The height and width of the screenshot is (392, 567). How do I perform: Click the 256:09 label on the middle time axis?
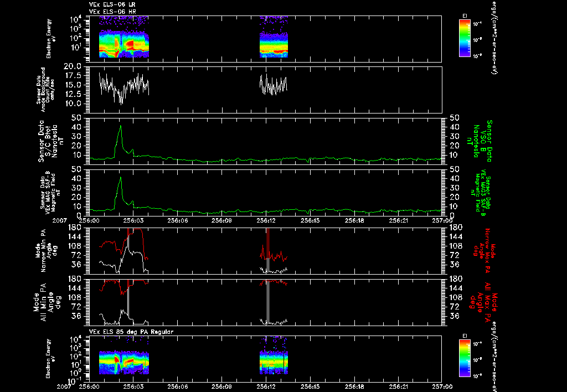221,220
